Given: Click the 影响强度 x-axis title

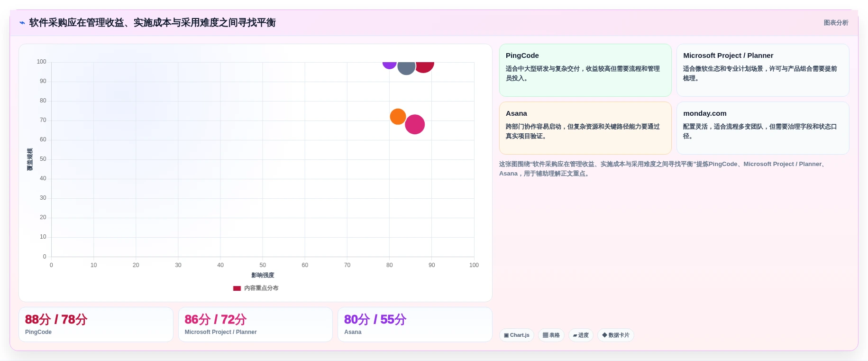Looking at the screenshot, I should 263,275.
